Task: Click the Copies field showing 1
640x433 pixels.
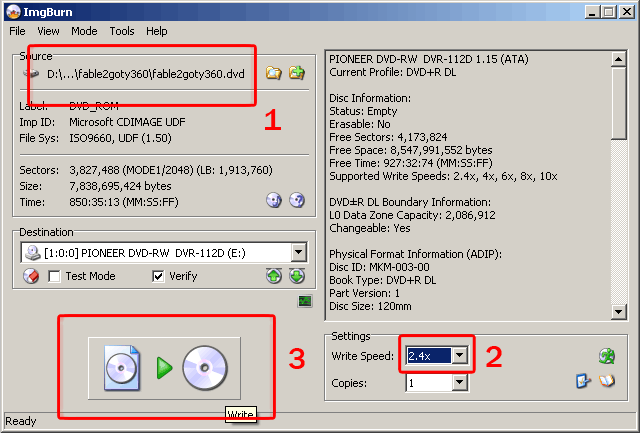Action: [429, 383]
